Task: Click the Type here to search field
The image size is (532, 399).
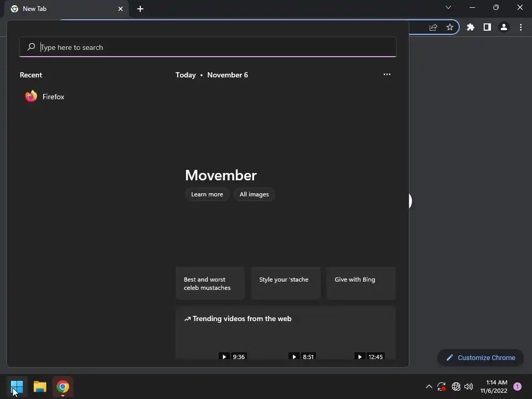Action: tap(208, 47)
